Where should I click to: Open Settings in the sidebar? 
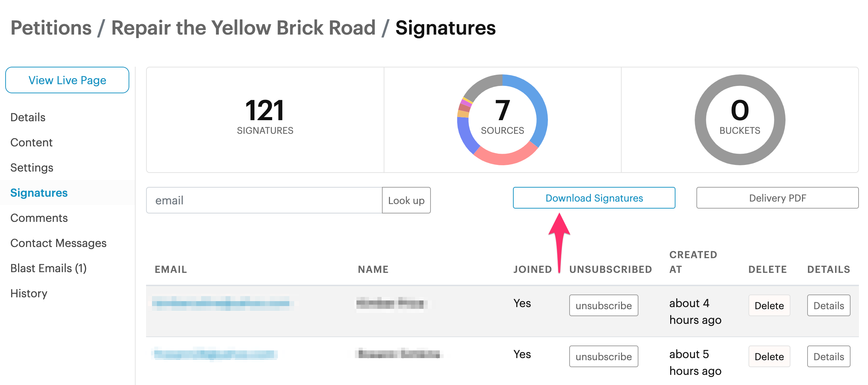pos(32,167)
